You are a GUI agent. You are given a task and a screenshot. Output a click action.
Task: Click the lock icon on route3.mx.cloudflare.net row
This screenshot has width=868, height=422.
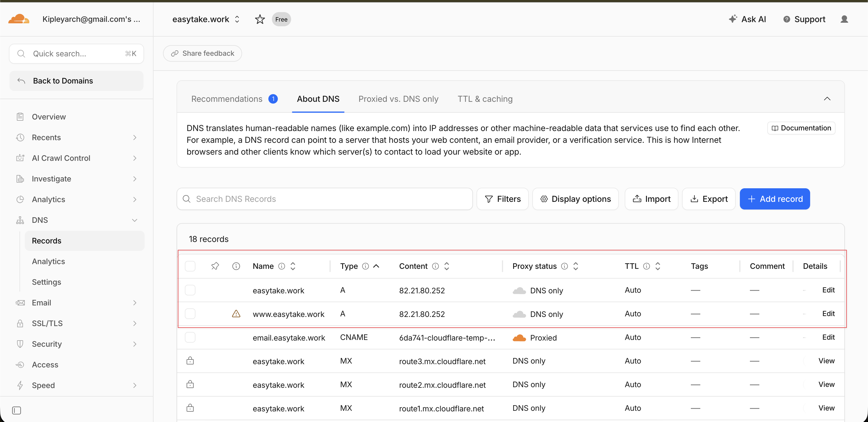pos(190,361)
